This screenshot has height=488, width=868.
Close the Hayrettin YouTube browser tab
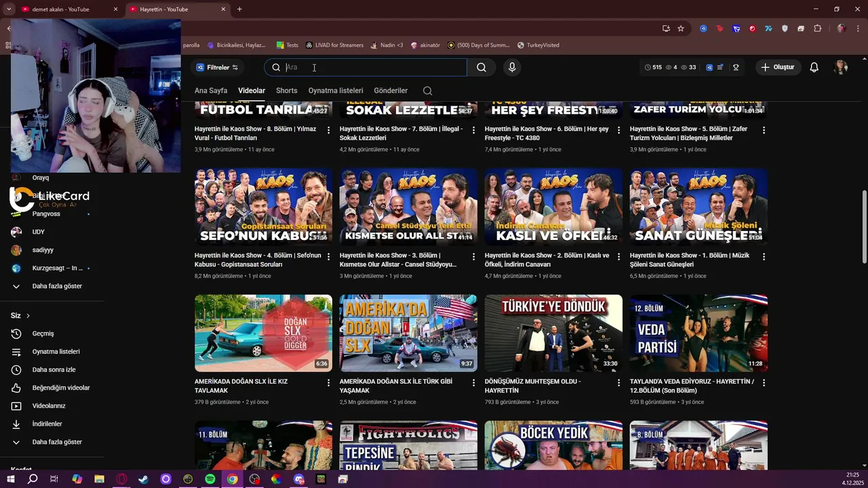(x=224, y=9)
